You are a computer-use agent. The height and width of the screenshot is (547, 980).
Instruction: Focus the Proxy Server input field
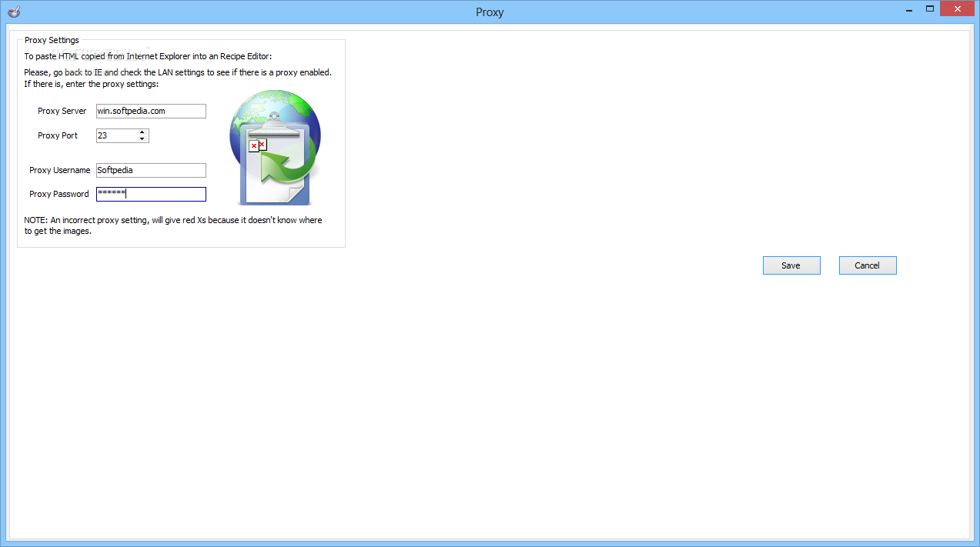pos(151,111)
